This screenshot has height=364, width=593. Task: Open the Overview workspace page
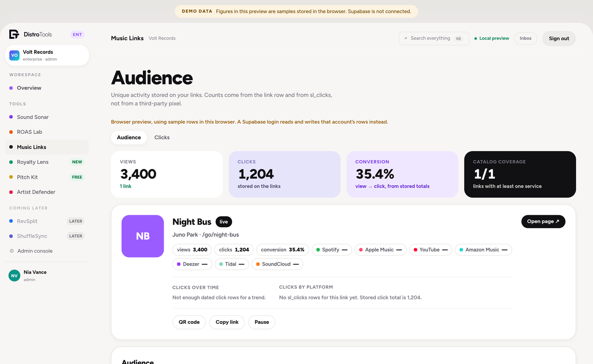coord(47,88)
